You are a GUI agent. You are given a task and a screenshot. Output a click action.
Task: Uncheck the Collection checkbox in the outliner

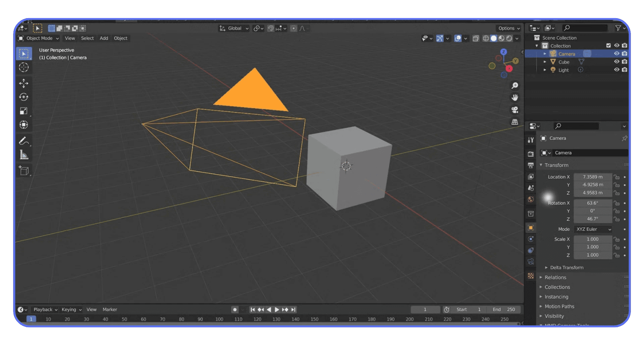pyautogui.click(x=609, y=45)
